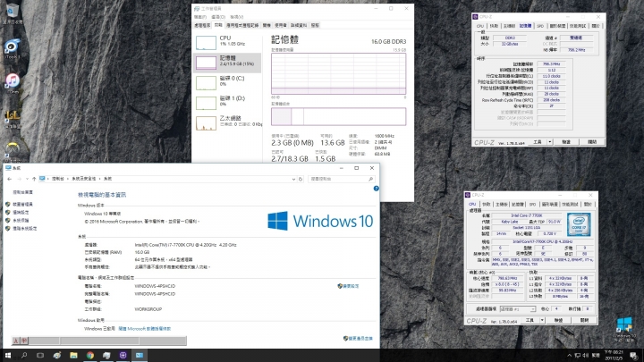
Task: Switch to 服務 tab in Task Manager
Action: 315,25
